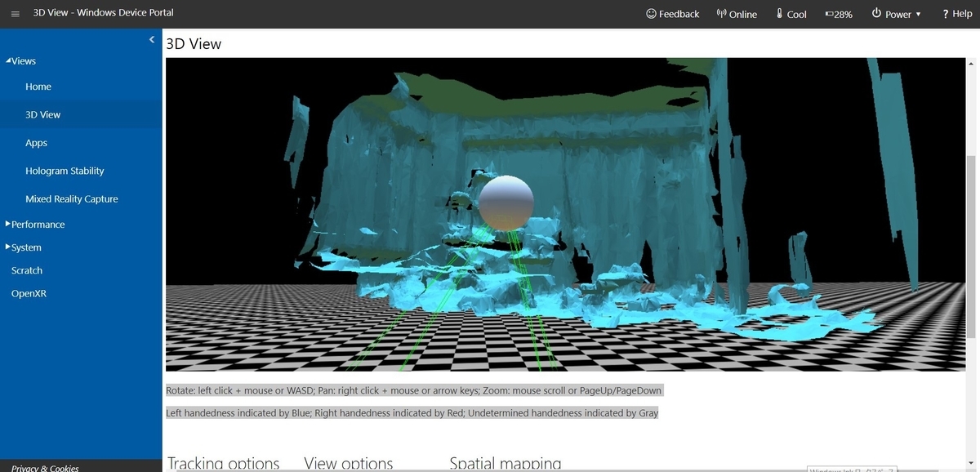Click the Tracking options heading
Image resolution: width=980 pixels, height=472 pixels.
[223, 463]
